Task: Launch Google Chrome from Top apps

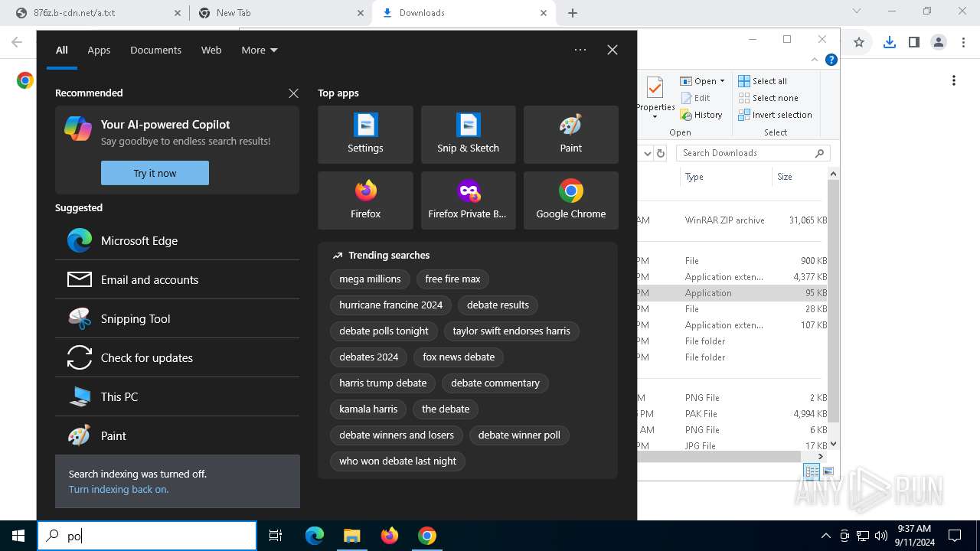Action: tap(570, 201)
